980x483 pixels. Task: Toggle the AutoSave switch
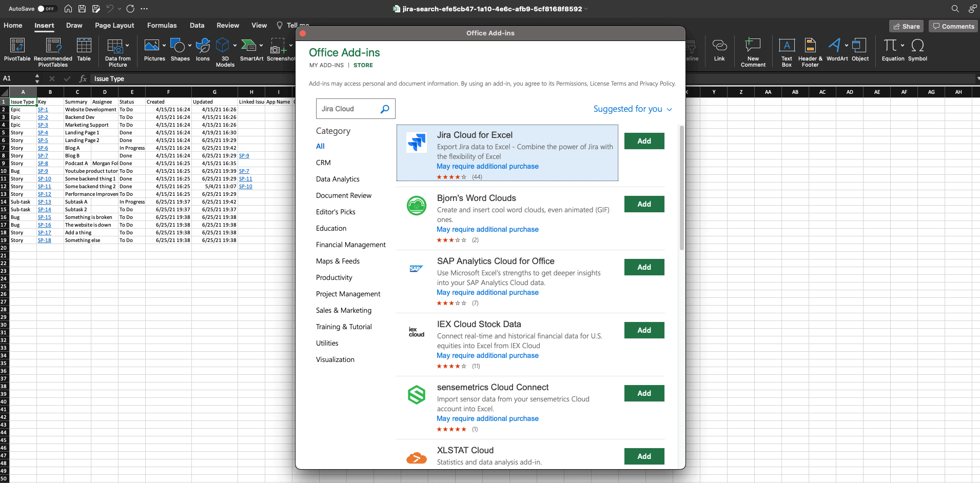[x=46, y=9]
